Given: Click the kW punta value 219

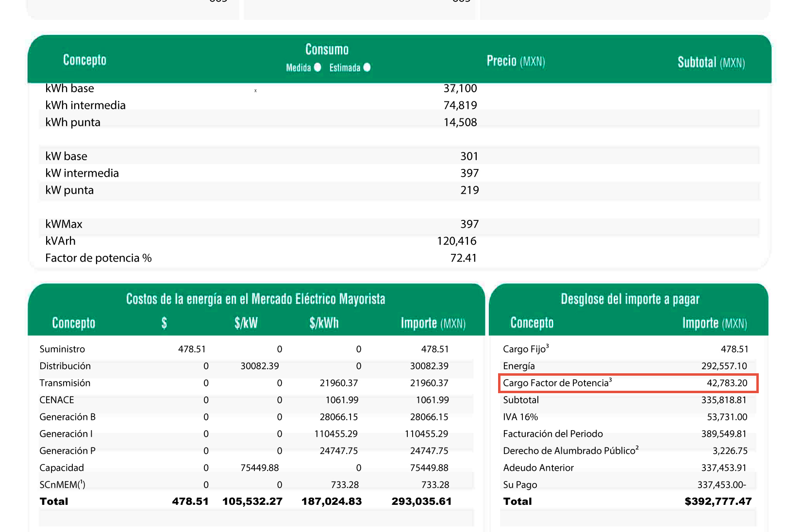Looking at the screenshot, I should (x=469, y=190).
